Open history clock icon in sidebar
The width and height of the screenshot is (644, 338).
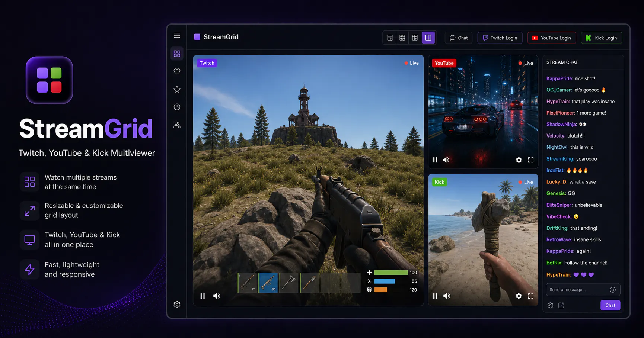(177, 107)
